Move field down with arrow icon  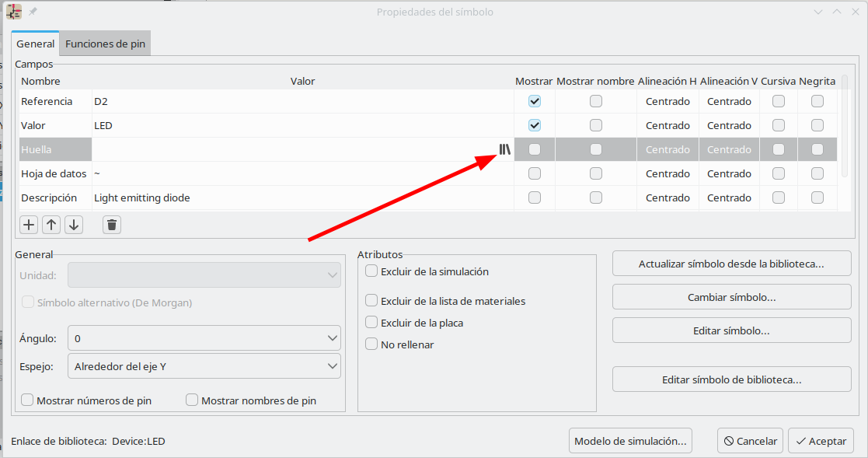pyautogui.click(x=74, y=225)
